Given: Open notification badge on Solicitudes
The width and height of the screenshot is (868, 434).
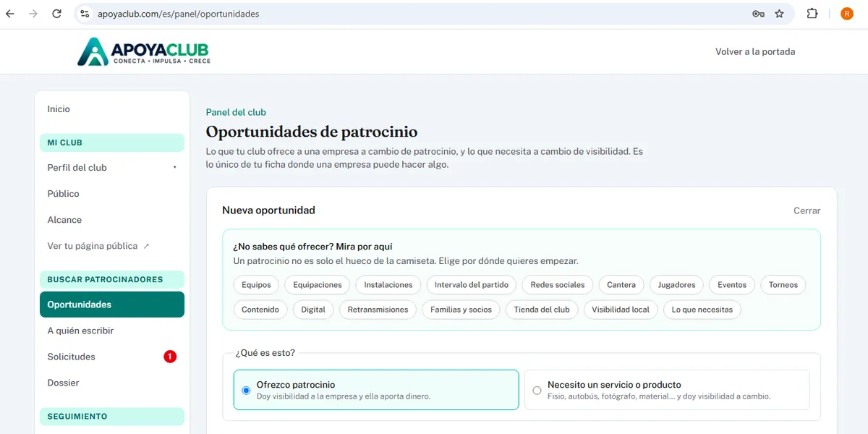Looking at the screenshot, I should coord(170,357).
